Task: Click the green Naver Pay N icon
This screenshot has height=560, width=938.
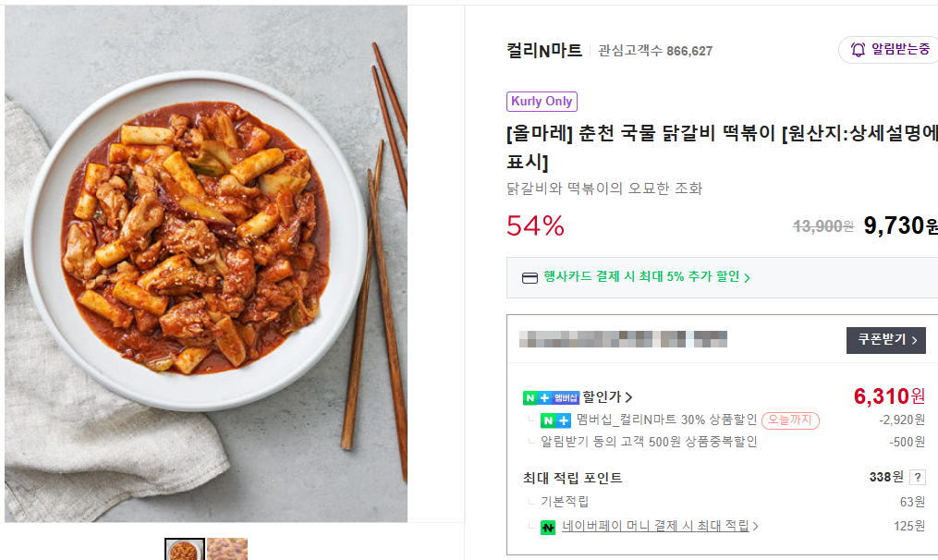Action: point(548,527)
